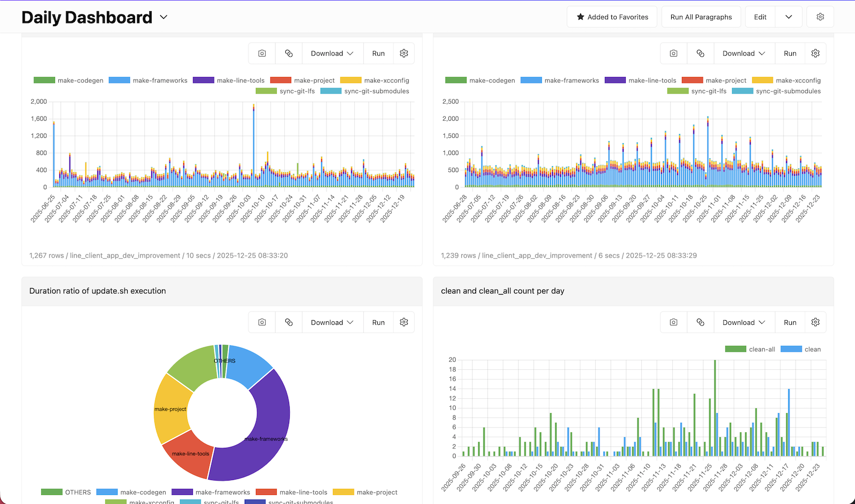This screenshot has width=855, height=504.
Task: Open settings gear of Duration ratio panel
Action: click(404, 322)
